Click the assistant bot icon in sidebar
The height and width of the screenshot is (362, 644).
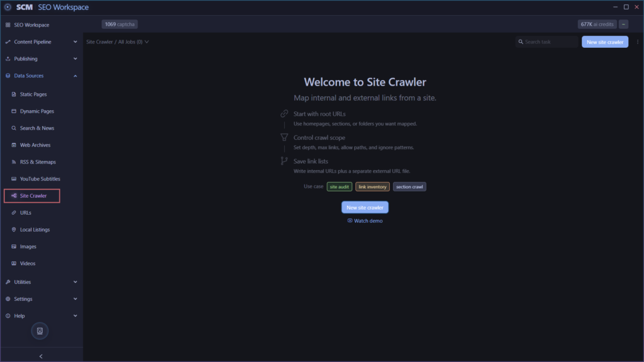[40, 331]
